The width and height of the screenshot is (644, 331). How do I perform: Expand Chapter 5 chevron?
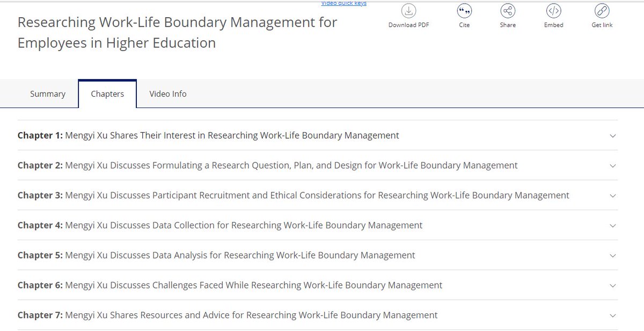pos(613,256)
